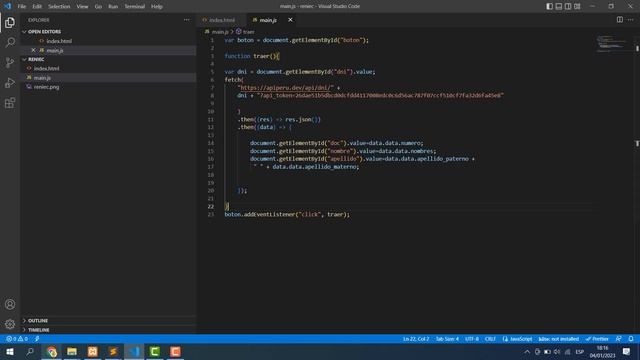Click the Explorer more actions ellipsis

tap(187, 20)
